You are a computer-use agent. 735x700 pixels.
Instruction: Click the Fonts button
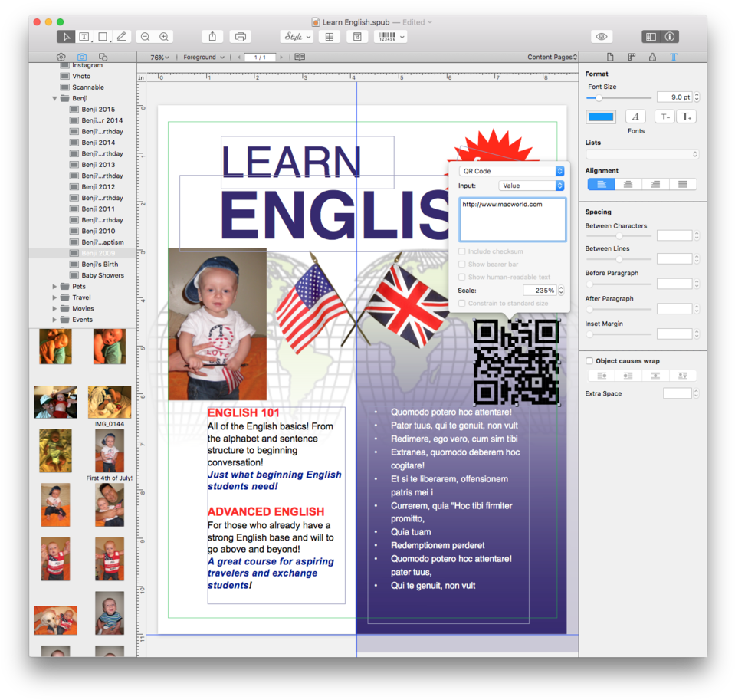point(635,117)
